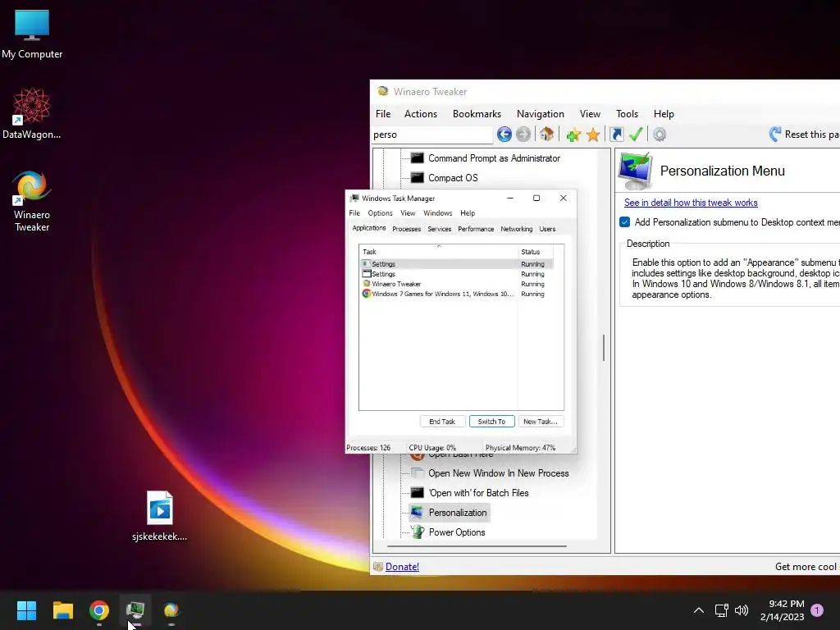Open settings gear in Winaero Tweaker toolbar
The height and width of the screenshot is (630, 840).
point(660,135)
